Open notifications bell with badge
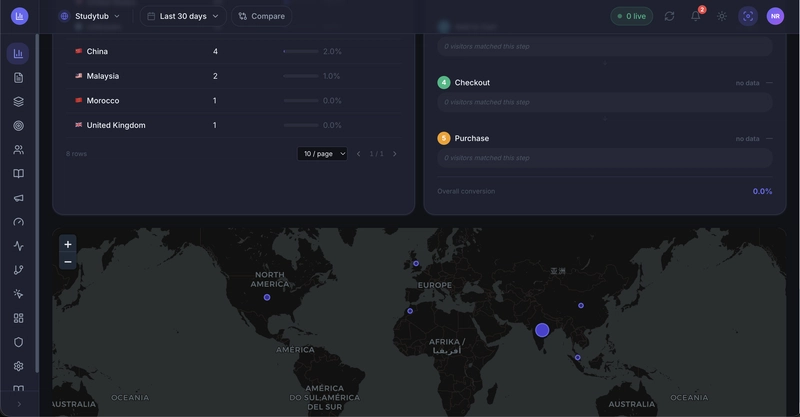 click(696, 16)
